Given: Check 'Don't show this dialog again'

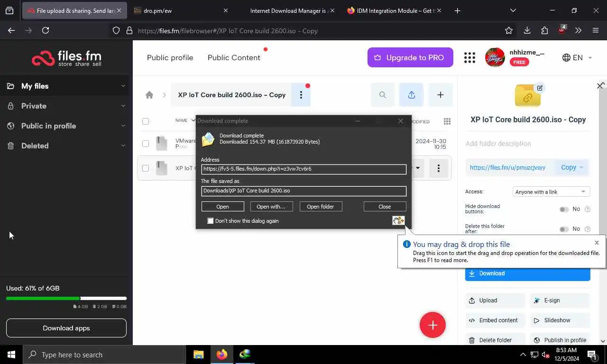Looking at the screenshot, I should coord(211,221).
